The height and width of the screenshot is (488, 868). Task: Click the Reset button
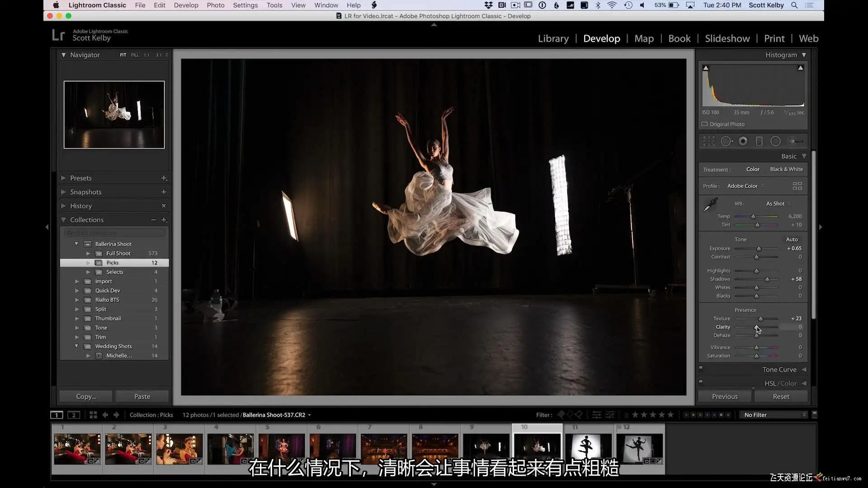click(781, 396)
